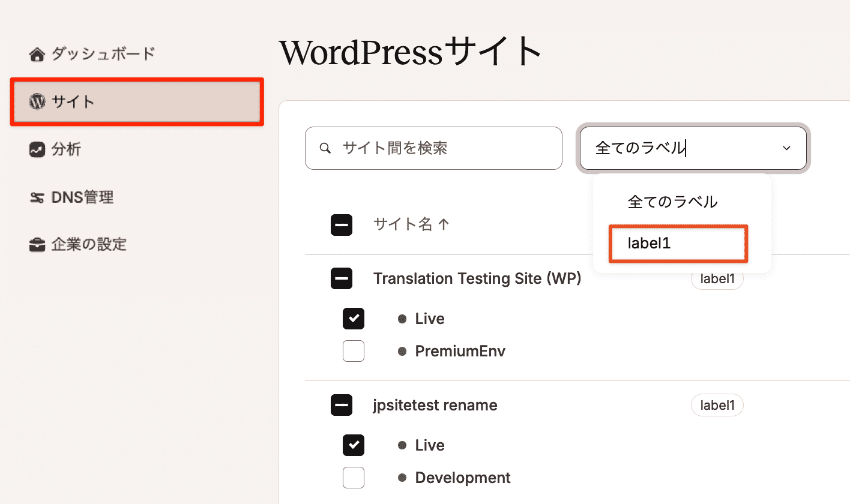Screen dimensions: 850x504
Task: Click the checkbox beside jpsitetest rename
Action: click(x=342, y=405)
